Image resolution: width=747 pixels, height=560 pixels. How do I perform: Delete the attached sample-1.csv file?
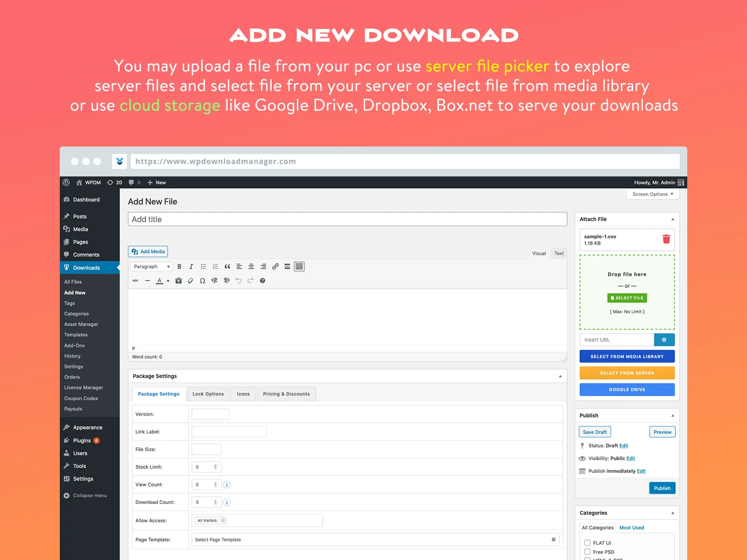(666, 239)
